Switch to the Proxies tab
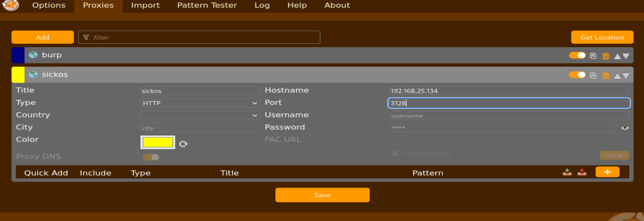This screenshot has width=644, height=221. coord(98,5)
